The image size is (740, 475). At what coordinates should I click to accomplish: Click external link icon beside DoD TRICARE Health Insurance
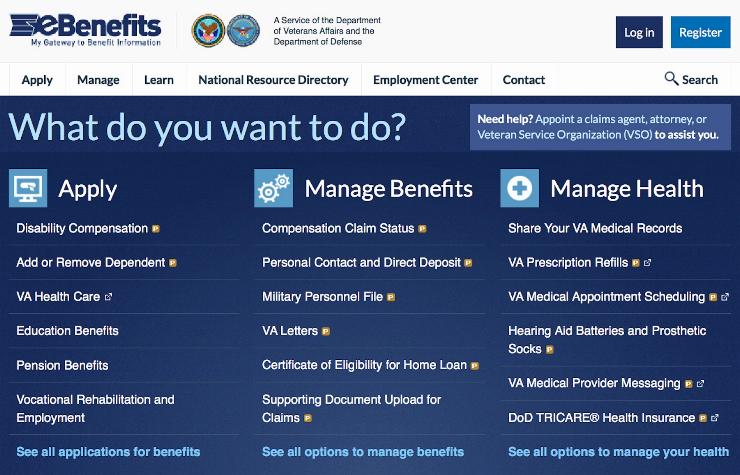click(715, 417)
